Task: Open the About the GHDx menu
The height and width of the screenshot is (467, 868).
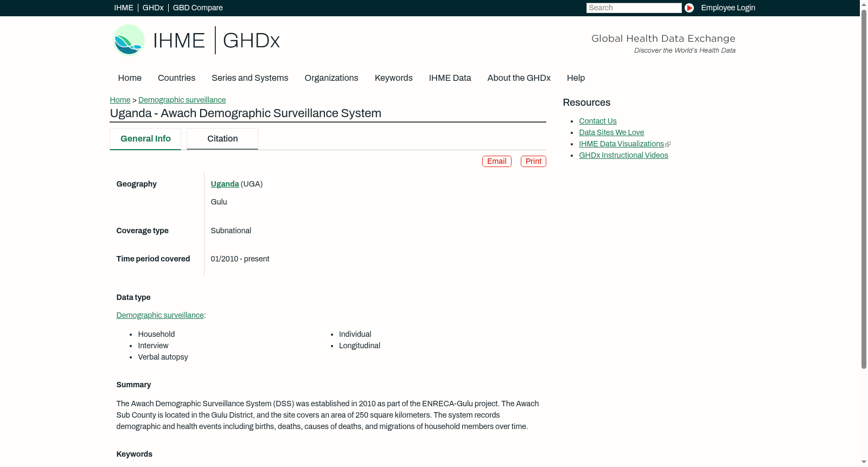Action: point(519,78)
